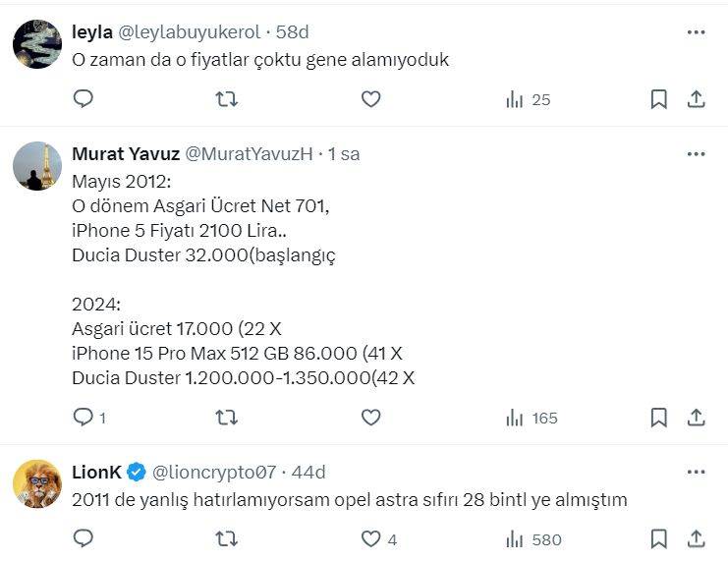
Task: Reply to leyla's tweet
Action: point(84,99)
